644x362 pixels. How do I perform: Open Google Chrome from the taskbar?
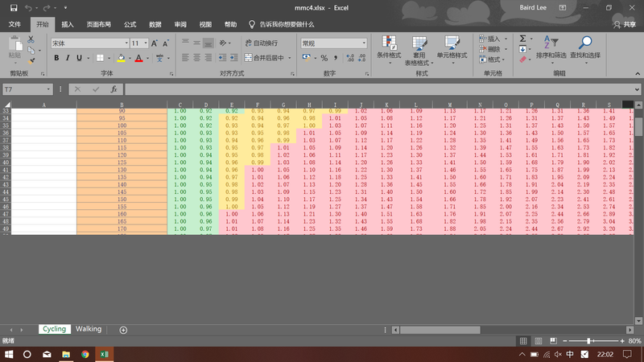[85, 354]
